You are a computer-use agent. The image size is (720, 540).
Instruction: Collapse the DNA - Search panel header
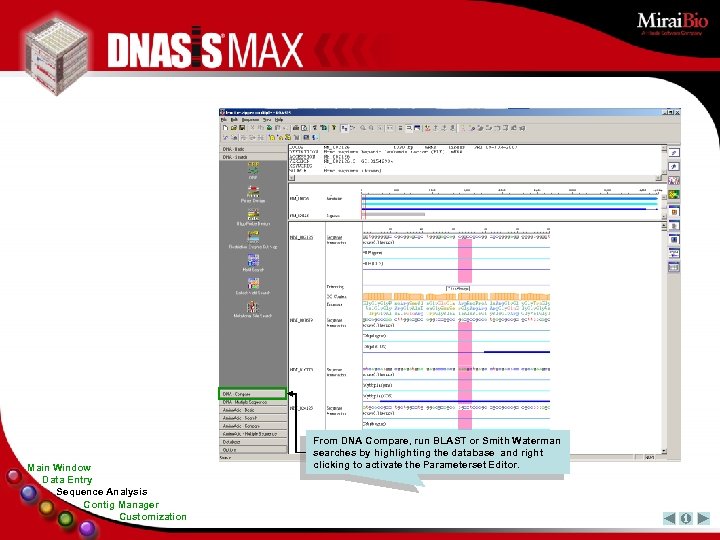[253, 157]
